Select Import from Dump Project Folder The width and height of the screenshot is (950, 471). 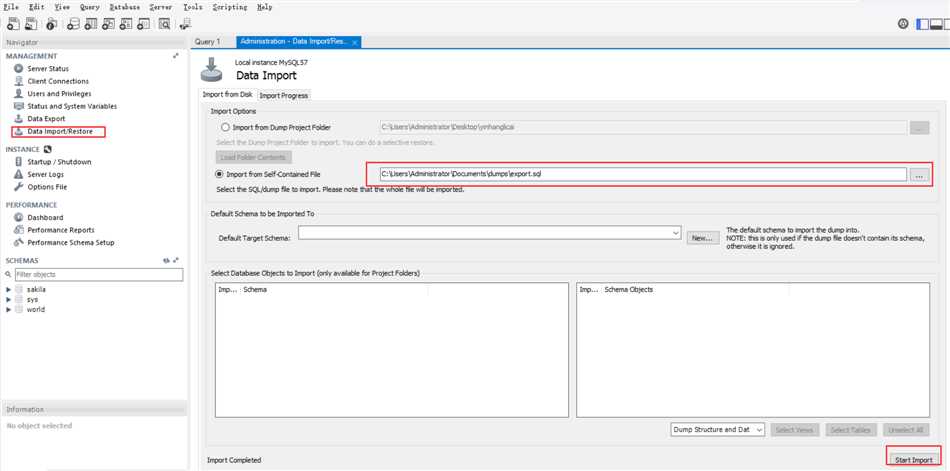click(x=225, y=127)
